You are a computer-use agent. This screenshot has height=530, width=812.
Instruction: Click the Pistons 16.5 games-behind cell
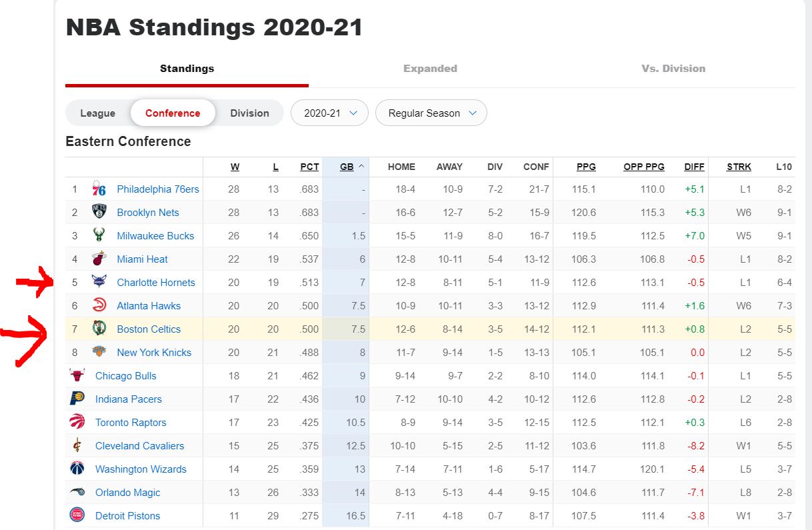point(356,516)
